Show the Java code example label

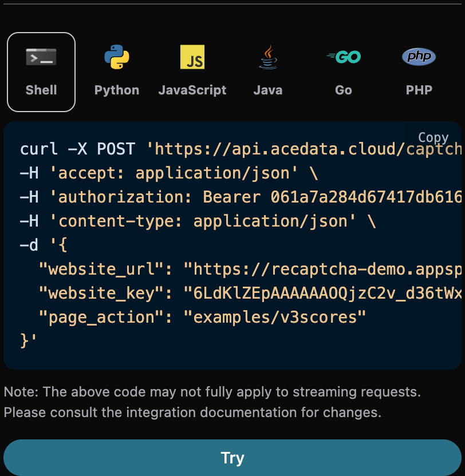pyautogui.click(x=268, y=90)
